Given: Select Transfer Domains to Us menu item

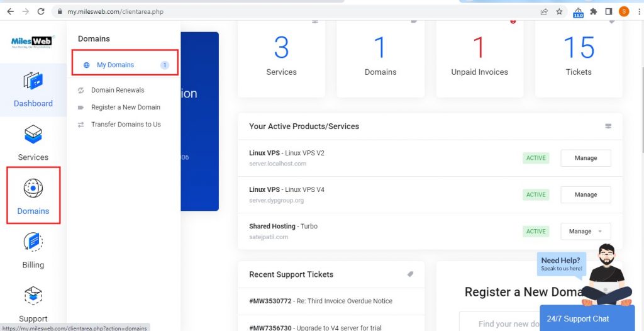Looking at the screenshot, I should [126, 124].
